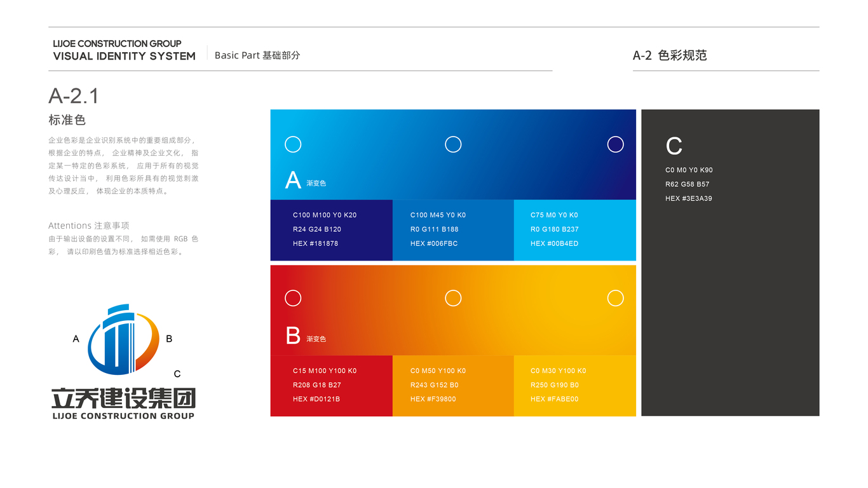
Task: Click the small B label beside the logo
Action: click(x=169, y=339)
